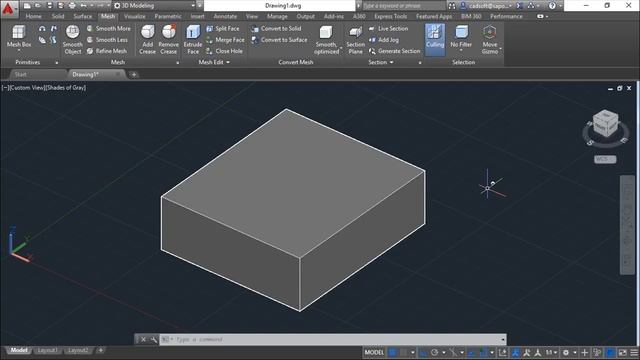Toggle polar tracking in status bar

click(x=434, y=352)
